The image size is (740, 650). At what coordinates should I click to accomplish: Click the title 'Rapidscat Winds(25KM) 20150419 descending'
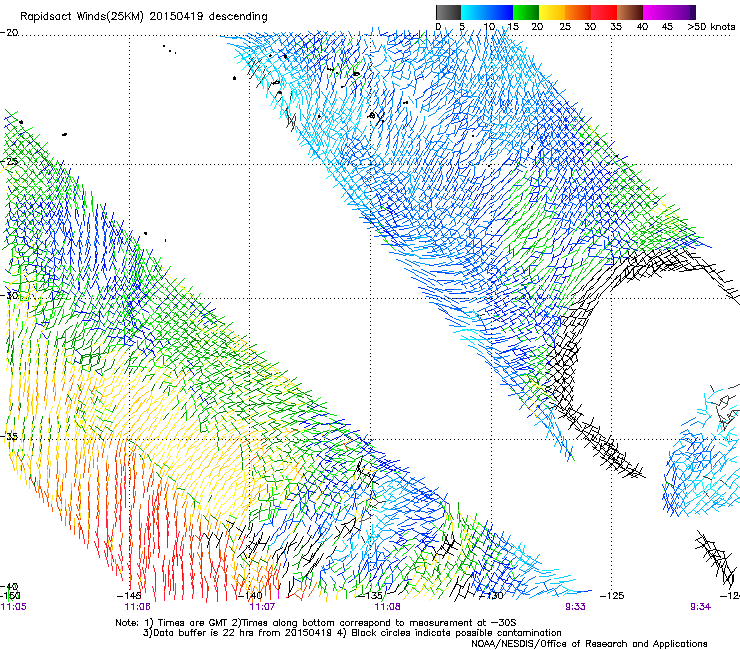143,17
